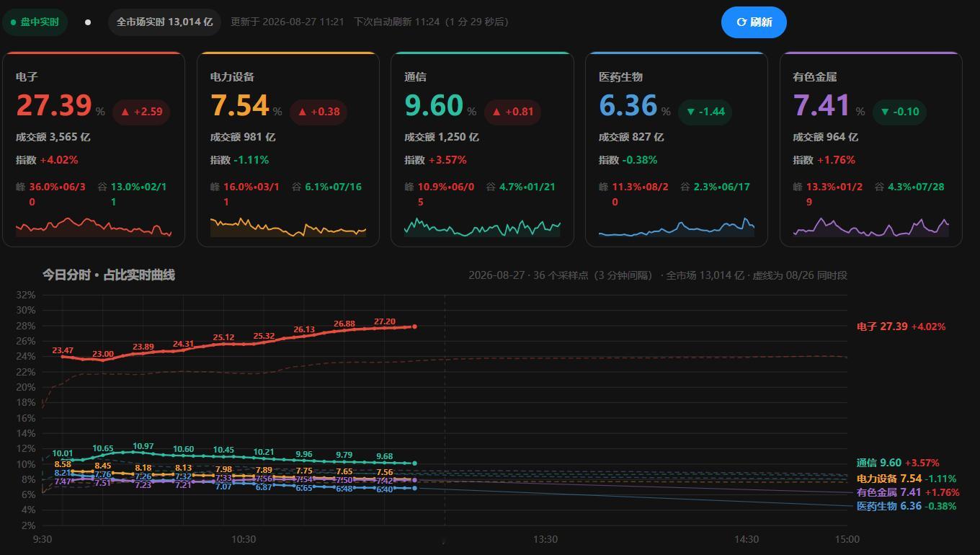The width and height of the screenshot is (980, 555).
Task: Click 成交额 827 亿 in the 医药生物 card
Action: point(631,137)
